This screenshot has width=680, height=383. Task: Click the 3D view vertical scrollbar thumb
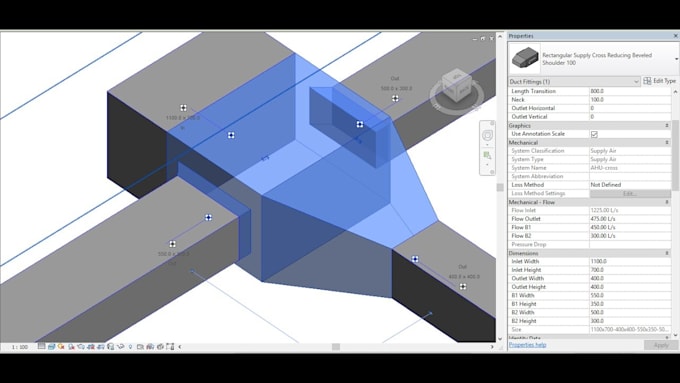point(500,187)
